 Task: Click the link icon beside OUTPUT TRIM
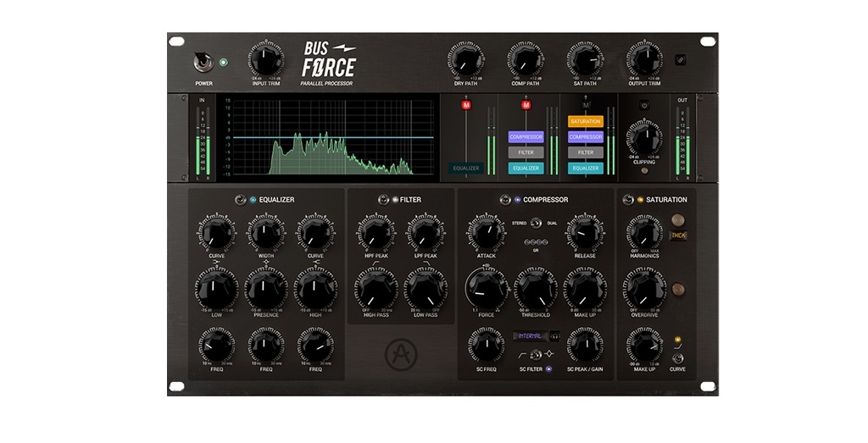681,60
